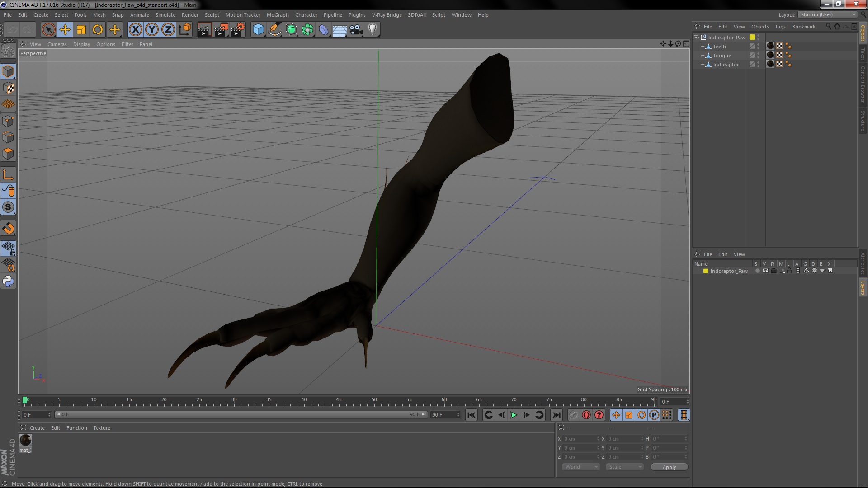The height and width of the screenshot is (488, 868).
Task: Open the MoGraph menu
Action: pyautogui.click(x=278, y=15)
